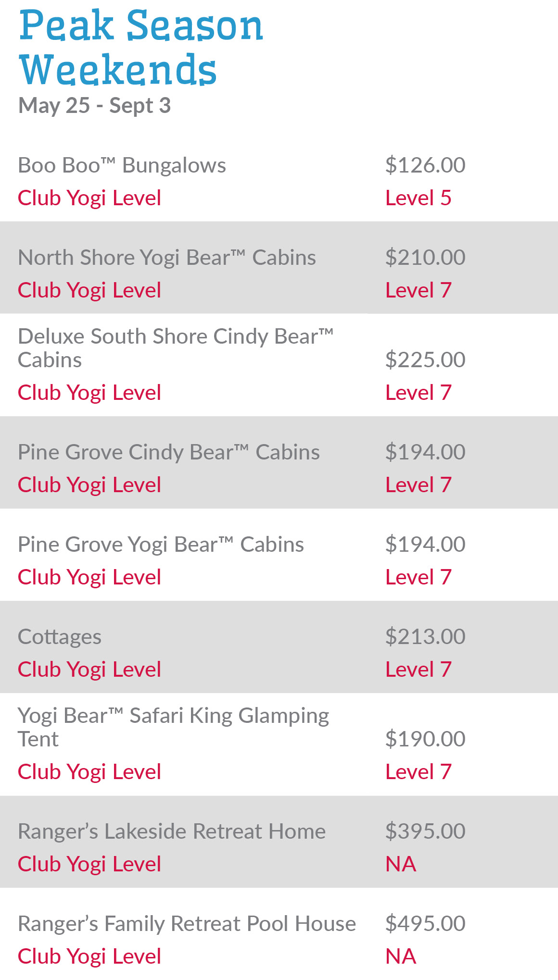Click the $190.00 Glamping Tent price
Viewport: 558px width, 980px height.
tap(425, 739)
